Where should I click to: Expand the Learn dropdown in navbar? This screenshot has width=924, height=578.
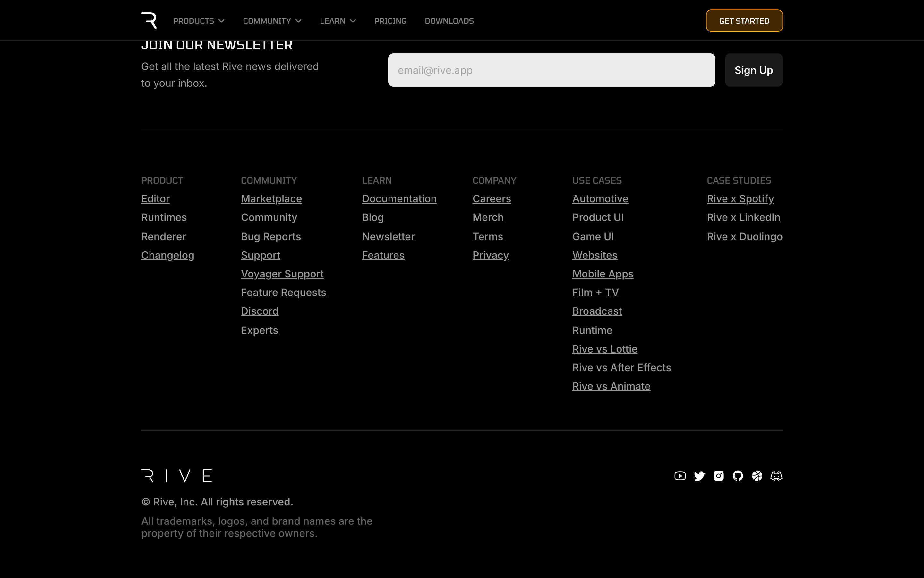(338, 21)
